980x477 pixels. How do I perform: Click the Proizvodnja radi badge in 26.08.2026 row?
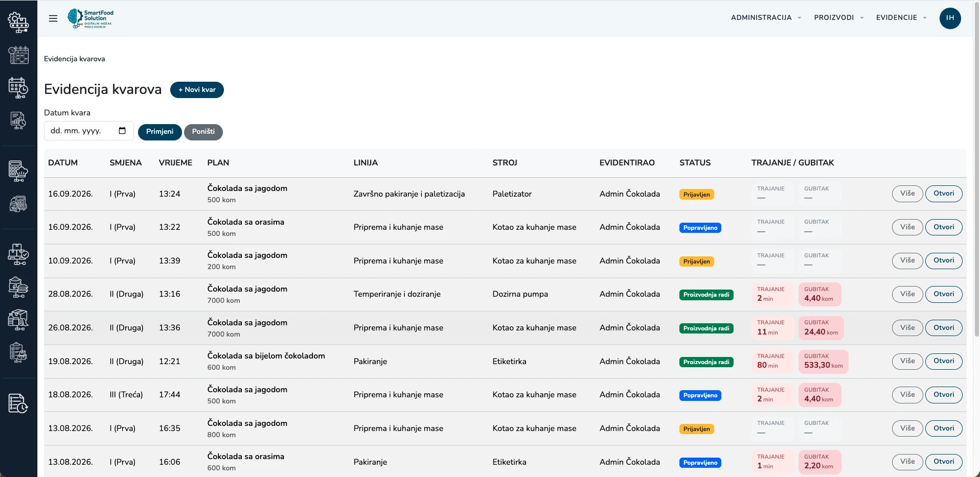pos(706,328)
